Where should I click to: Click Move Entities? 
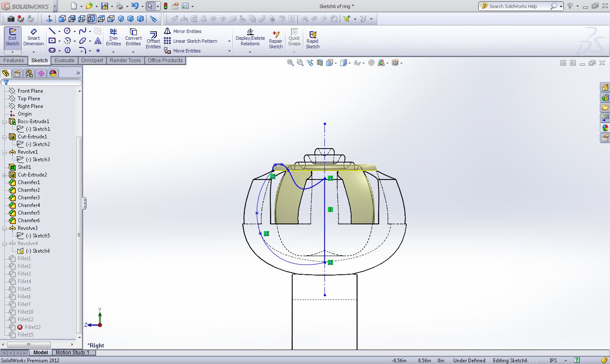[x=182, y=51]
